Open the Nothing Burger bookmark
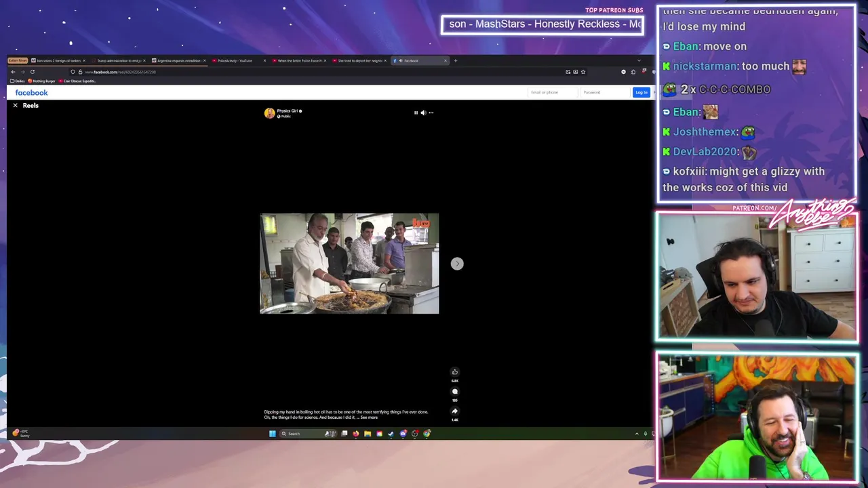868x488 pixels. pyautogui.click(x=42, y=81)
